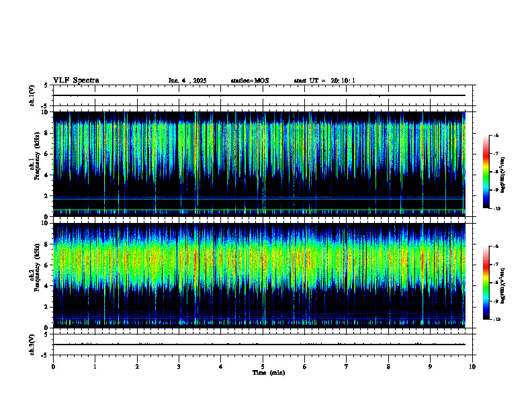Screen dimensions: 532x411
Task: Click the time axis tick label "7"
Action: pyautogui.click(x=347, y=367)
